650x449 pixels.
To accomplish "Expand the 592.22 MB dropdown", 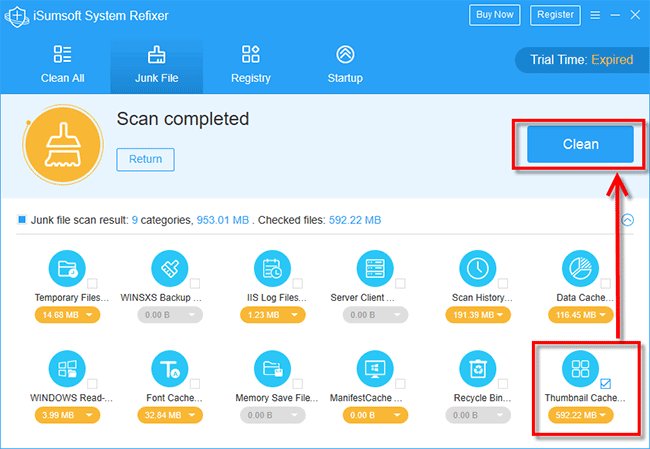I will pos(581,415).
